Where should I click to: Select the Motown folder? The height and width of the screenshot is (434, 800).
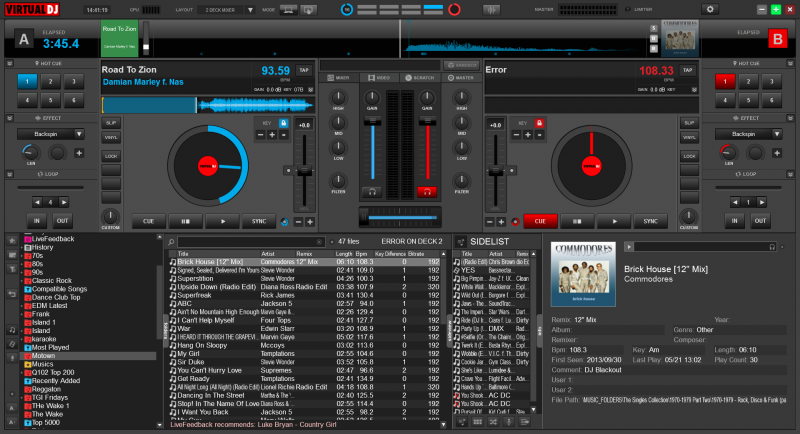pyautogui.click(x=88, y=356)
